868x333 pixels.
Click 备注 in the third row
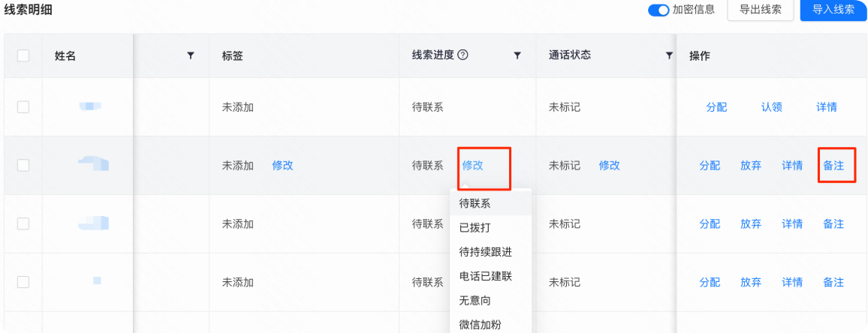tap(833, 223)
